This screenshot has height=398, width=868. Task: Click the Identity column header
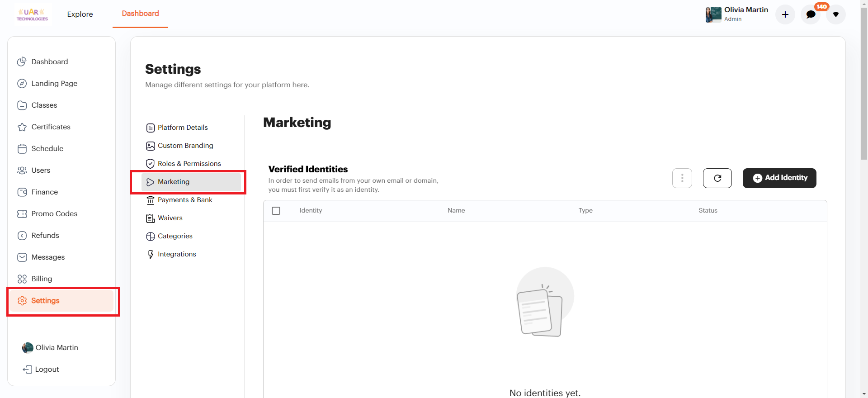[x=311, y=210]
